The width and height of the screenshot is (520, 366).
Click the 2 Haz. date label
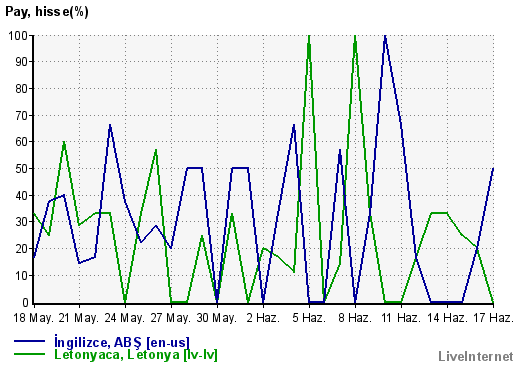[x=263, y=318]
